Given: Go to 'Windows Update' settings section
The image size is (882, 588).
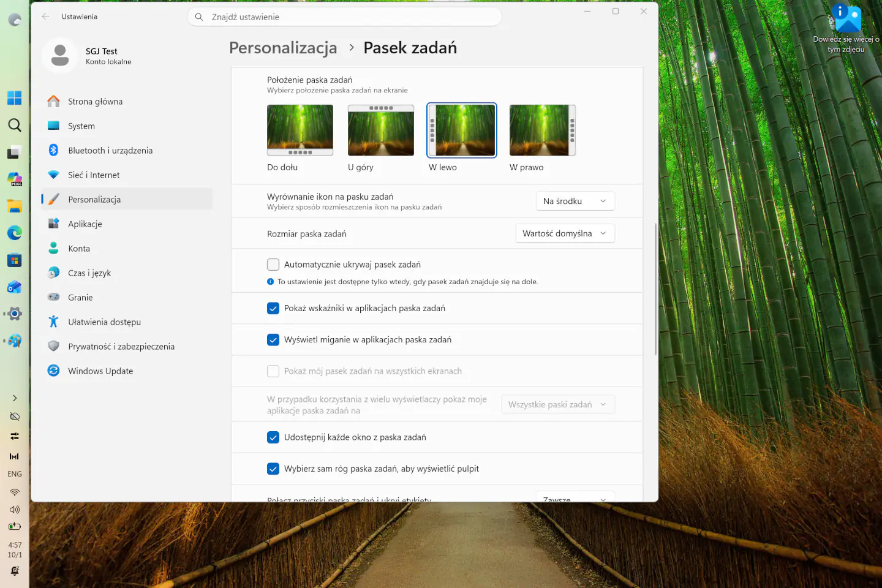Looking at the screenshot, I should (x=127, y=371).
